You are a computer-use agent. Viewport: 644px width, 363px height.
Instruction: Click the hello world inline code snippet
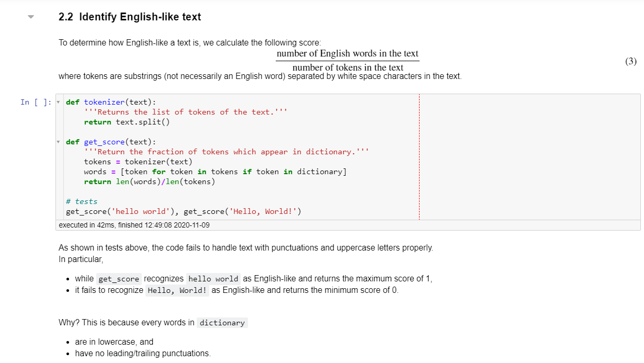coord(213,278)
